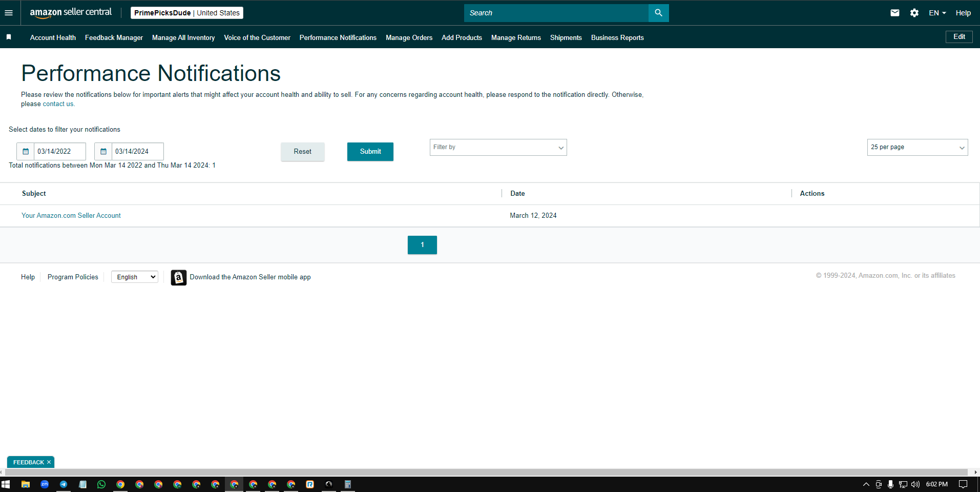Submit the date filter
The height and width of the screenshot is (492, 980).
click(370, 152)
